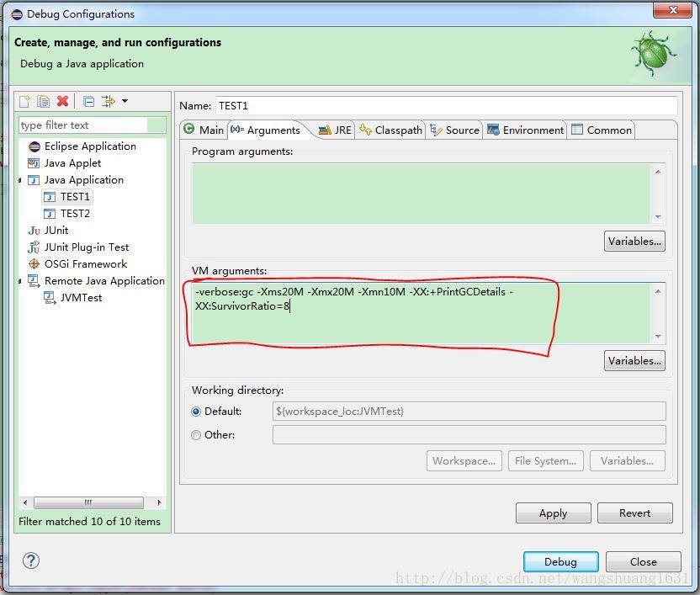
Task: Click the Debug button
Action: [560, 561]
